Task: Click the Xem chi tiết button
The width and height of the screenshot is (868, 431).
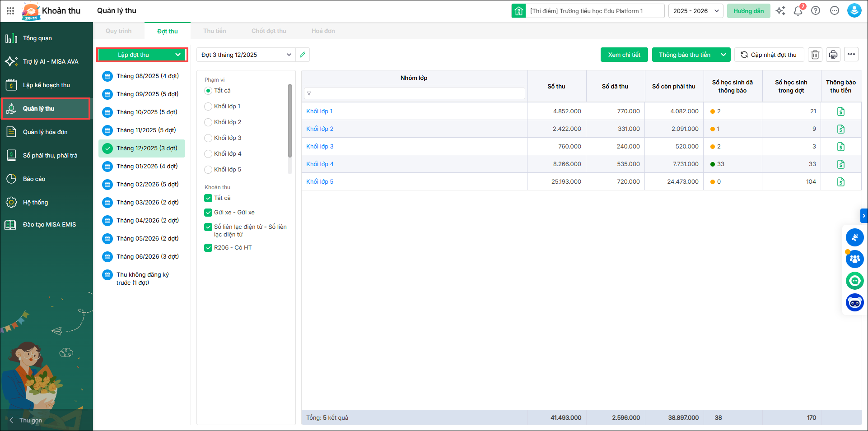Action: coord(624,55)
